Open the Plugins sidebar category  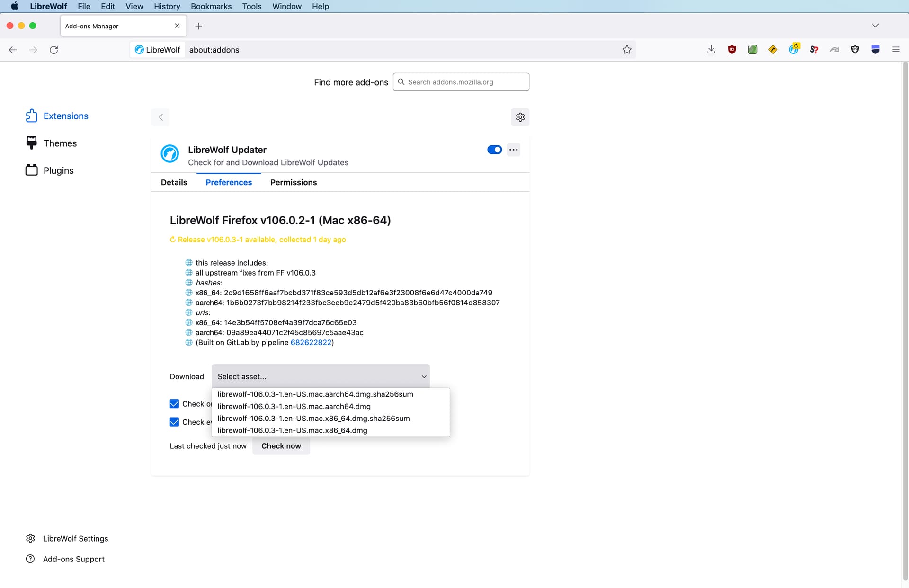50,170
